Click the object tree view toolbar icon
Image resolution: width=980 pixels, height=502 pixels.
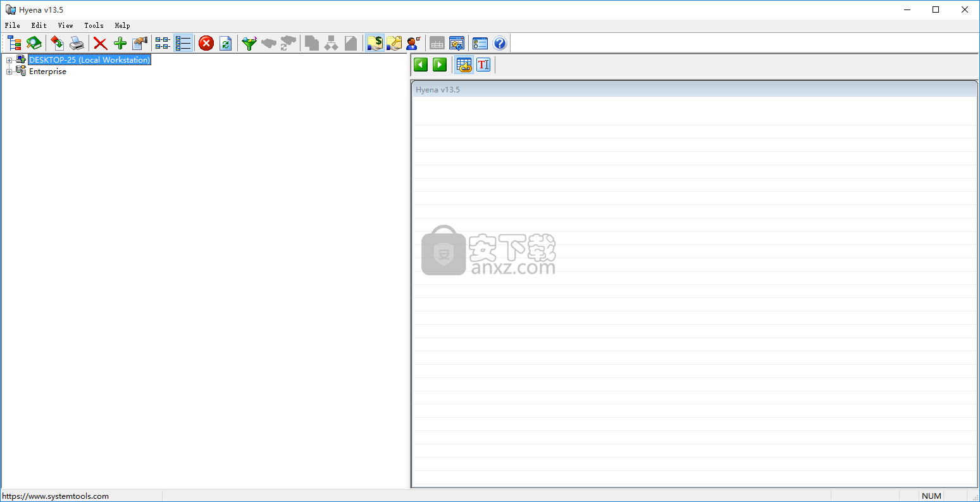coord(15,43)
